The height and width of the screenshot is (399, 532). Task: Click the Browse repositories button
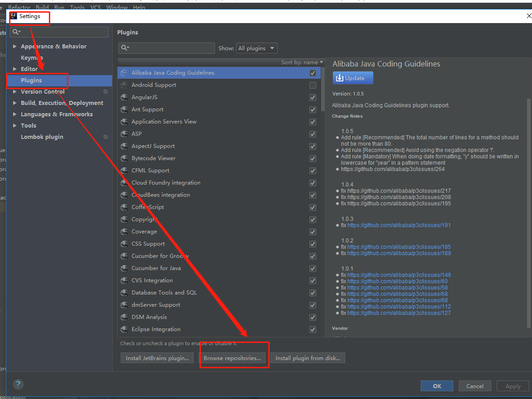click(x=232, y=358)
